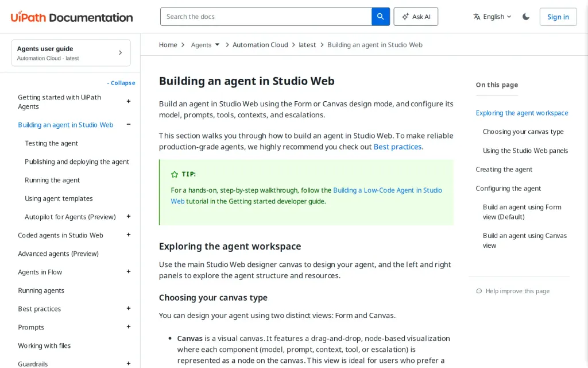Click the UiPath Documentation logo

click(72, 17)
